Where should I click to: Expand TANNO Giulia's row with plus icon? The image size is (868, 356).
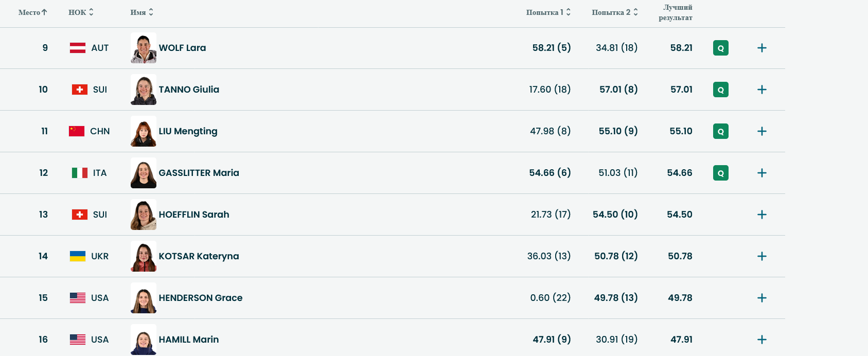[762, 90]
